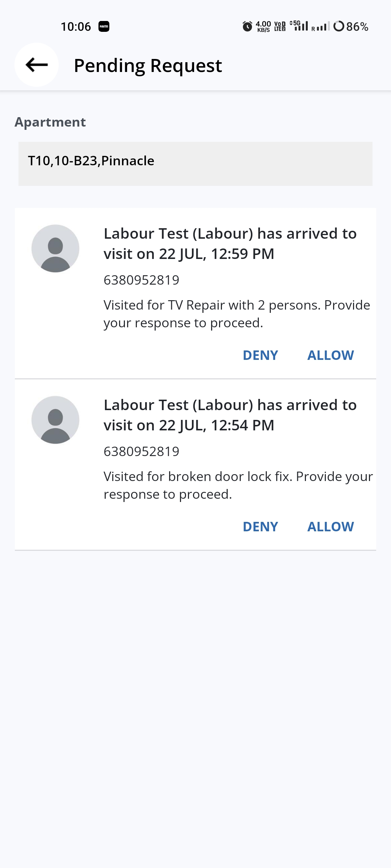Open the 12:54 PM Labour Test request title

pos(230,415)
